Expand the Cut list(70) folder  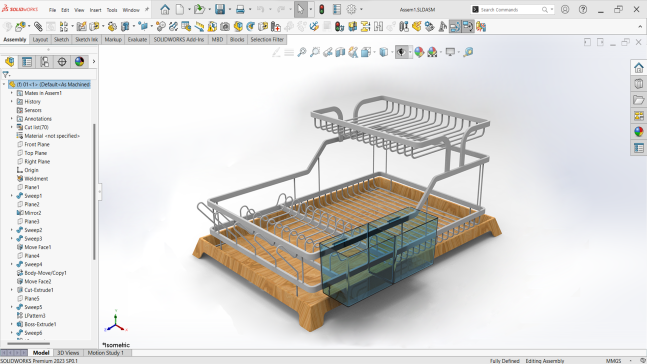click(12, 128)
